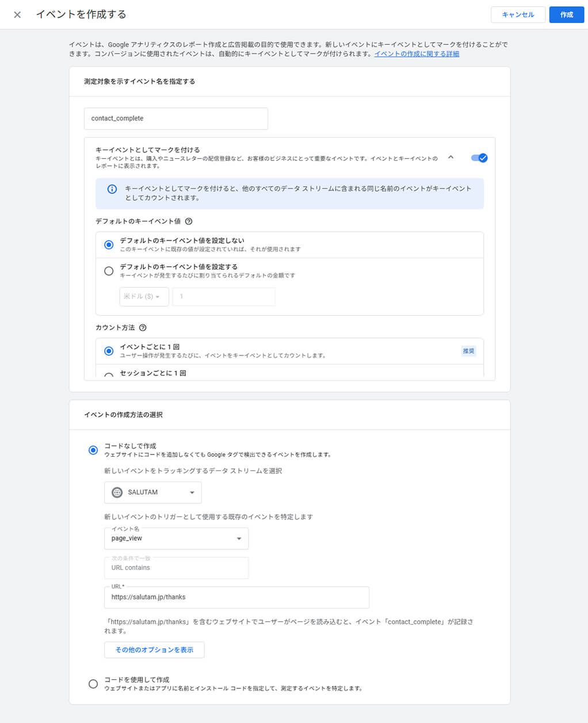Screen dimensions: 588x723
Task: Open the page_view event name dropdown
Action: [176, 538]
